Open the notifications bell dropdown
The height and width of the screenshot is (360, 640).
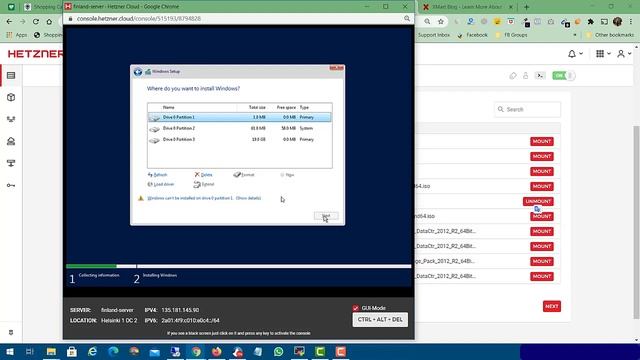tap(576, 54)
